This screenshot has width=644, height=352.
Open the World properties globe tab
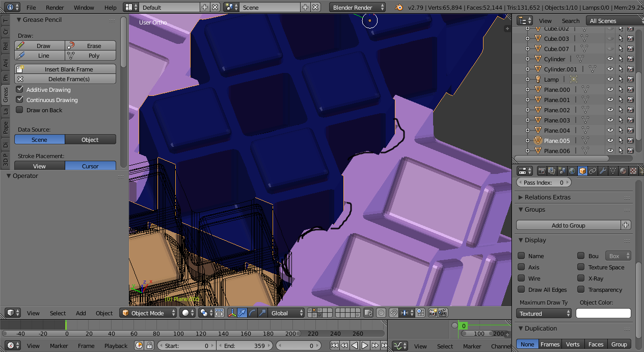coord(572,171)
